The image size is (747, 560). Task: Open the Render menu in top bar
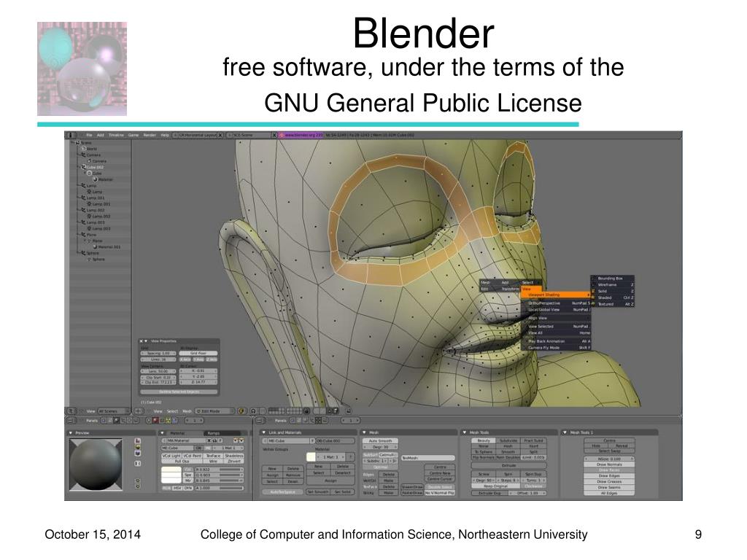click(150, 135)
